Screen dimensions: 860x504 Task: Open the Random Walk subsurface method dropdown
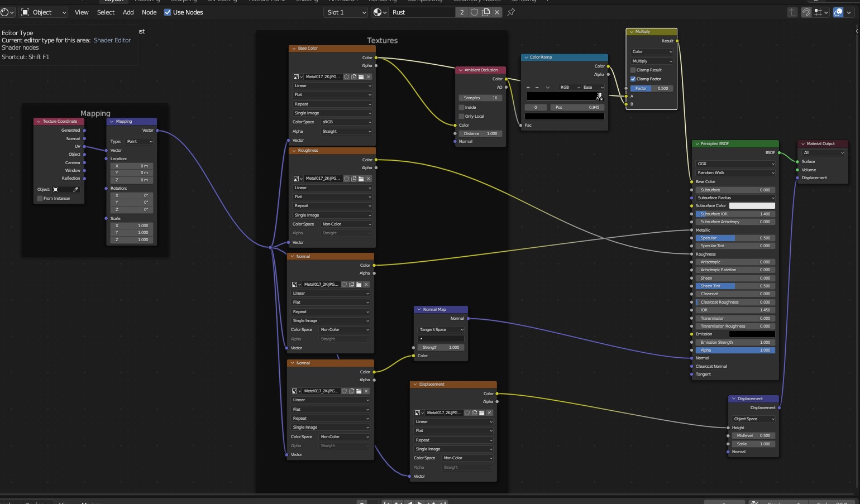coord(735,172)
